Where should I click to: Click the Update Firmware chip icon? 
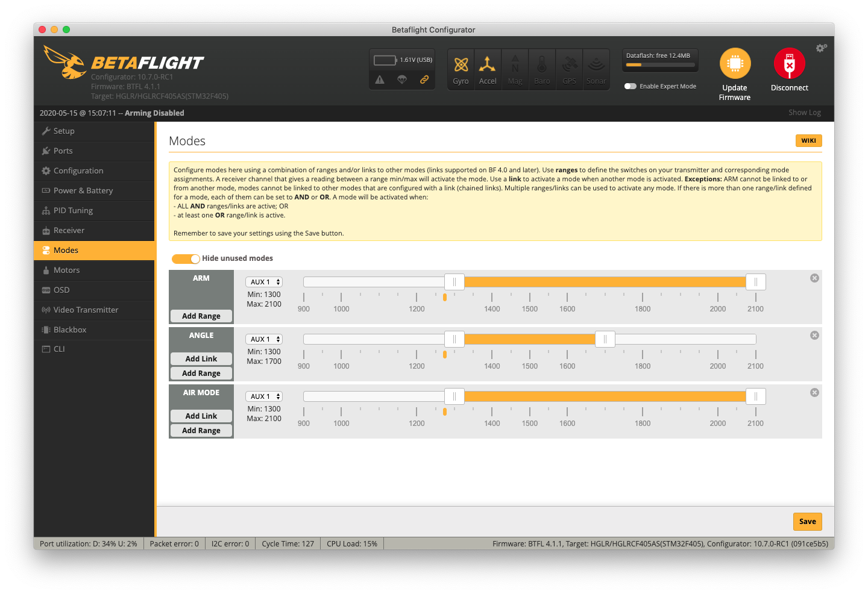coord(735,63)
